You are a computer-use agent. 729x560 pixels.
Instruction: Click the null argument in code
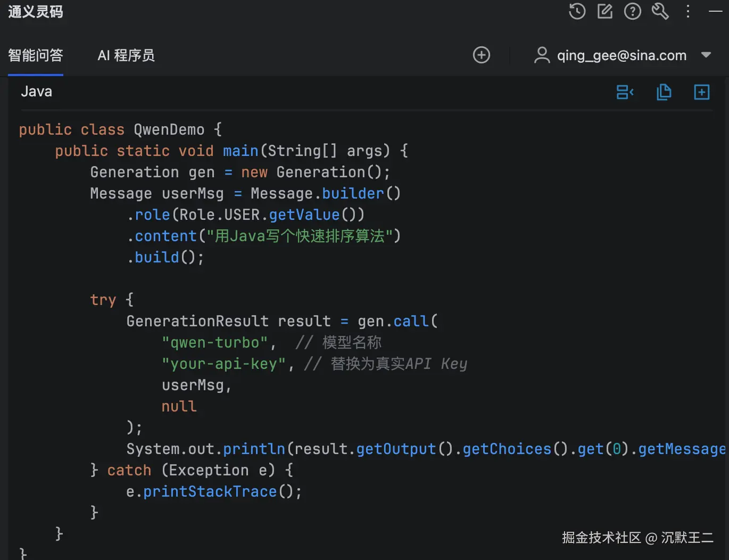(x=179, y=406)
